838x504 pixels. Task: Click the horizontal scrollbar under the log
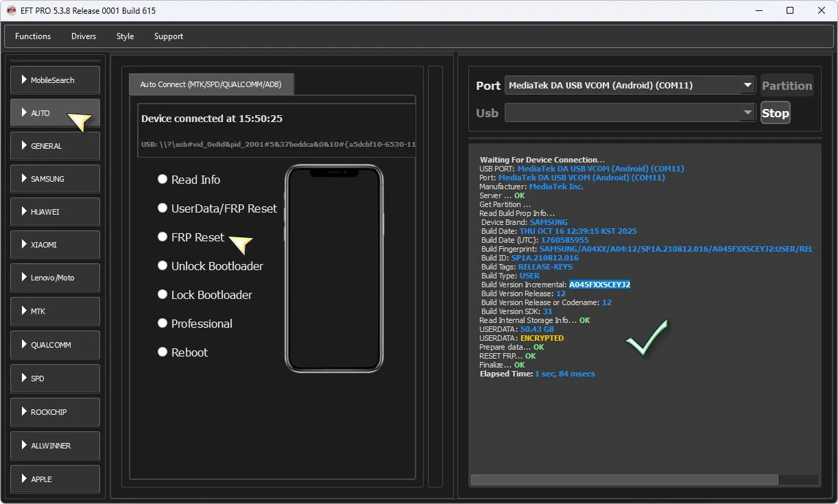[624, 480]
